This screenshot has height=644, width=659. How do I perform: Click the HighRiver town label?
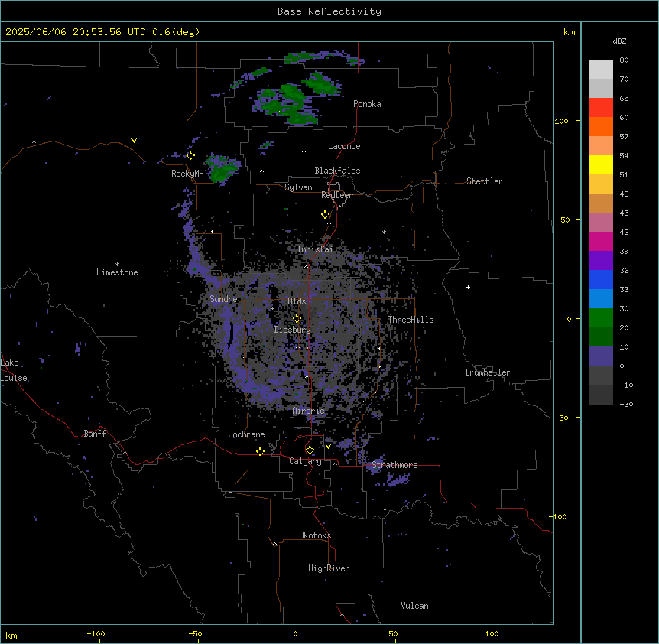pos(329,568)
